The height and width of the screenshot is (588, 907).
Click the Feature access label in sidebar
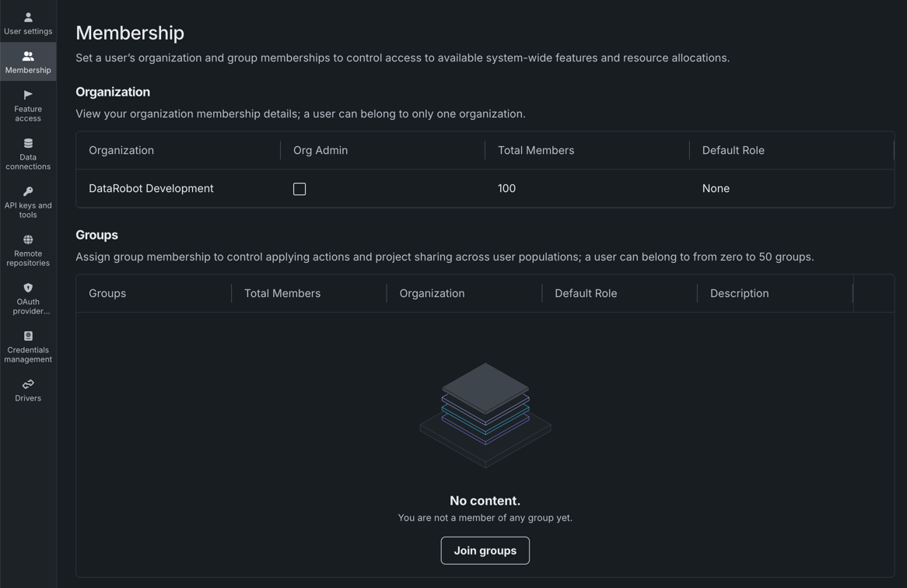coord(28,114)
